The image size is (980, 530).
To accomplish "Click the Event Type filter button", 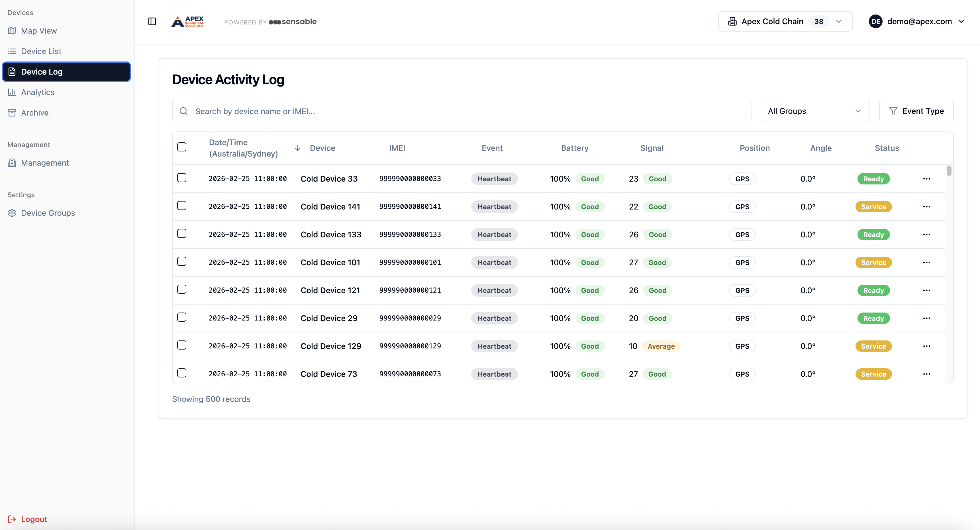I will click(x=916, y=111).
